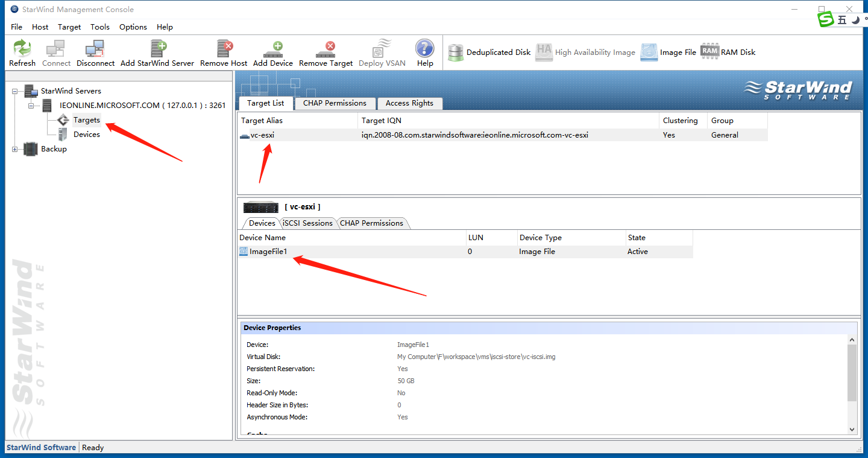This screenshot has height=458, width=868.
Task: Open the File menu
Action: (16, 27)
